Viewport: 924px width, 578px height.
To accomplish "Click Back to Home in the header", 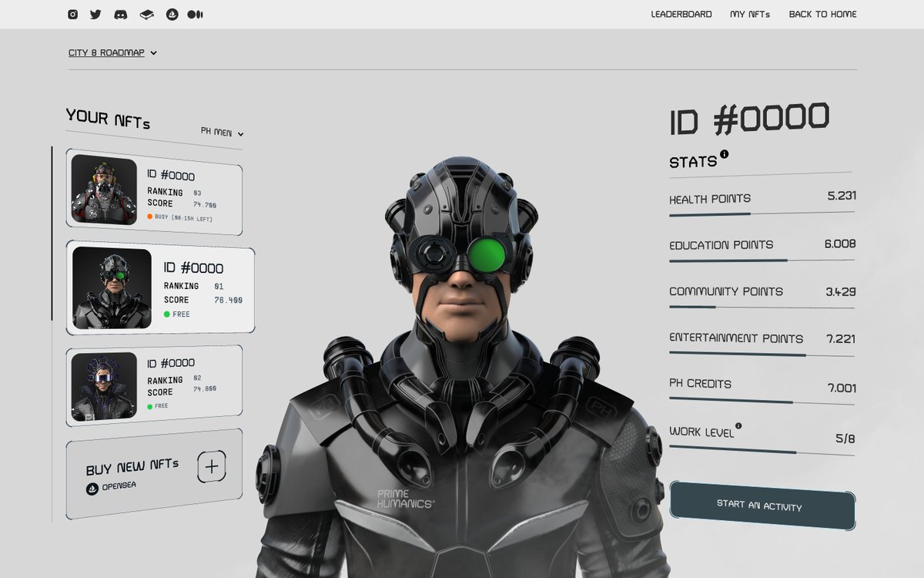I will [x=822, y=14].
